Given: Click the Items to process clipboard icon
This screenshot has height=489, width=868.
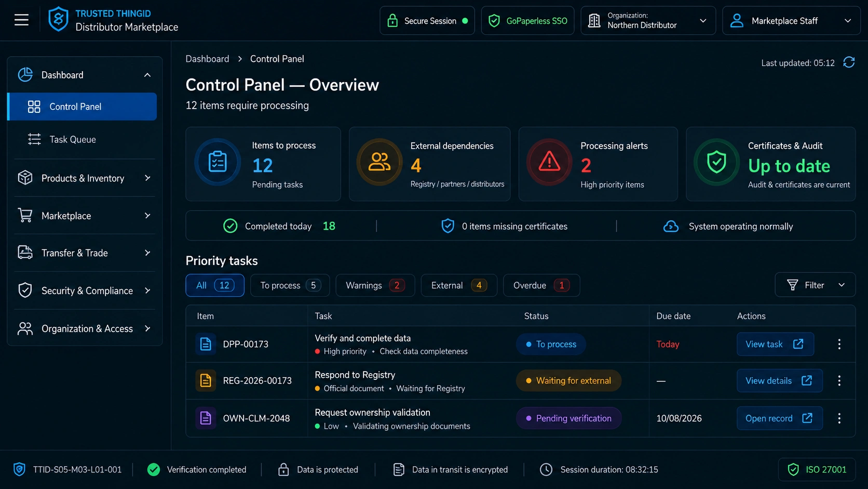Looking at the screenshot, I should pos(218,162).
